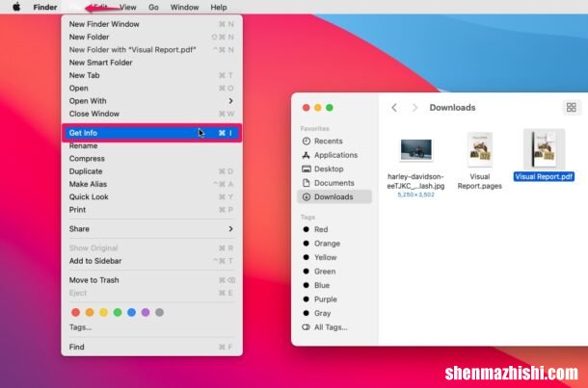Screen dimensions: 588x388
Task: Click the Desktop icon in sidebar
Action: pos(307,168)
